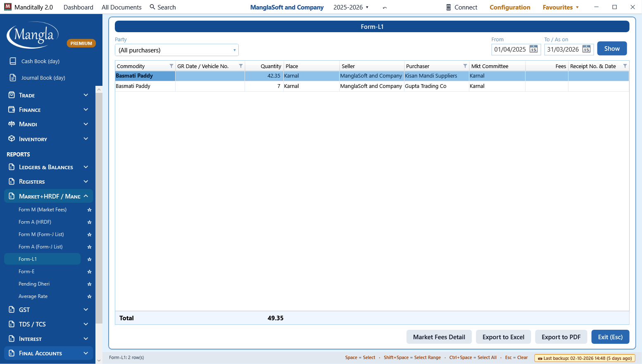Star the Form A (HRDF) report
This screenshot has width=642, height=364.
point(89,222)
